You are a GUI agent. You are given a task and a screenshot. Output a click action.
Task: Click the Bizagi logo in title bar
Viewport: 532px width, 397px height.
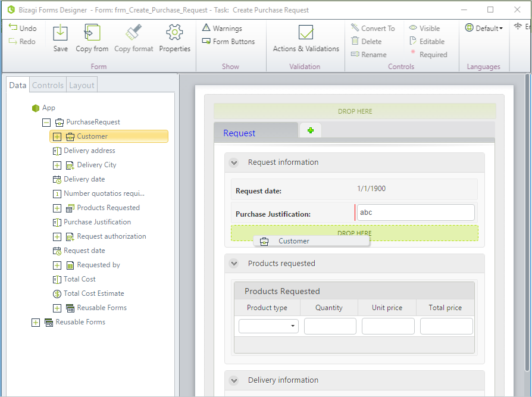pyautogui.click(x=11, y=10)
